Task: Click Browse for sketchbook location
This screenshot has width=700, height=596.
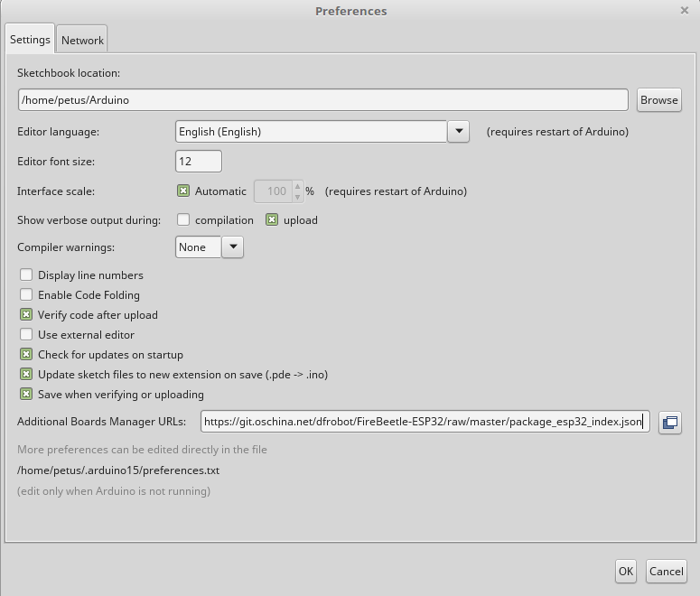Action: [x=659, y=100]
